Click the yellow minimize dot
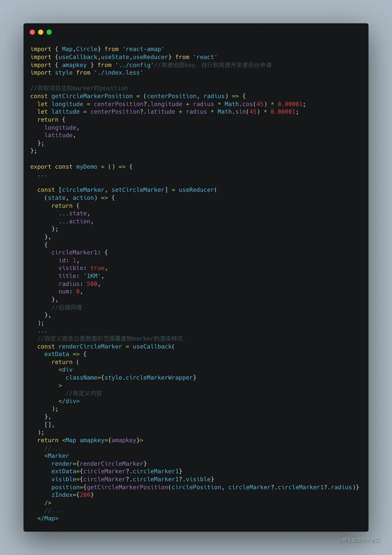The image size is (392, 555). [41, 32]
